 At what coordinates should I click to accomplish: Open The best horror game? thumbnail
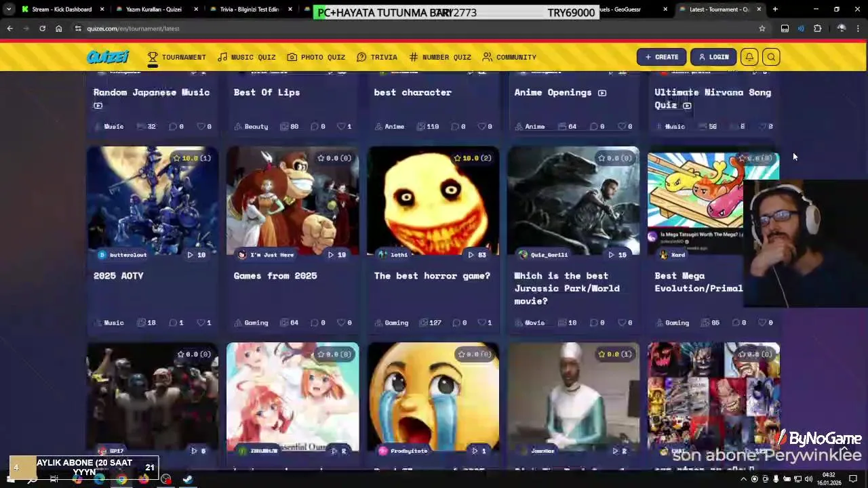(x=433, y=201)
